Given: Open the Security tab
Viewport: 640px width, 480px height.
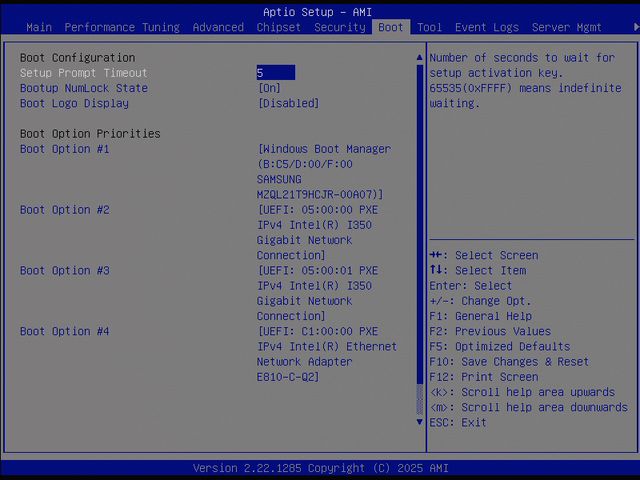Looking at the screenshot, I should click(x=340, y=27).
